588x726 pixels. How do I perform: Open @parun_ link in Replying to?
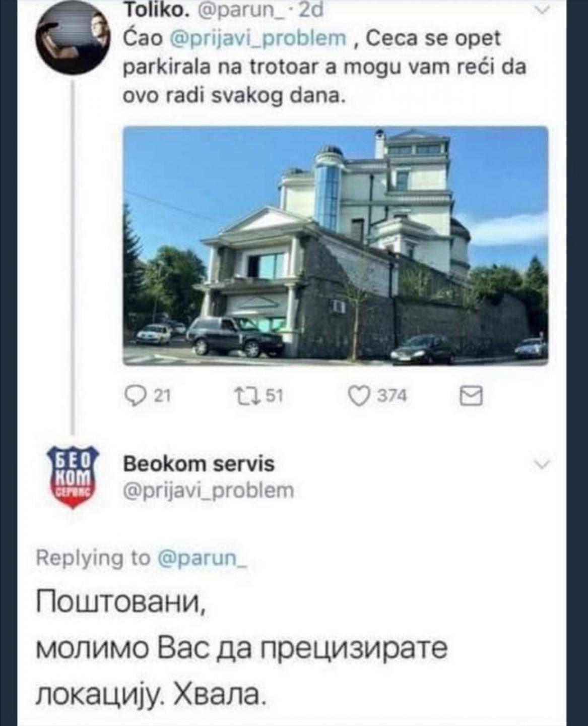[202, 558]
